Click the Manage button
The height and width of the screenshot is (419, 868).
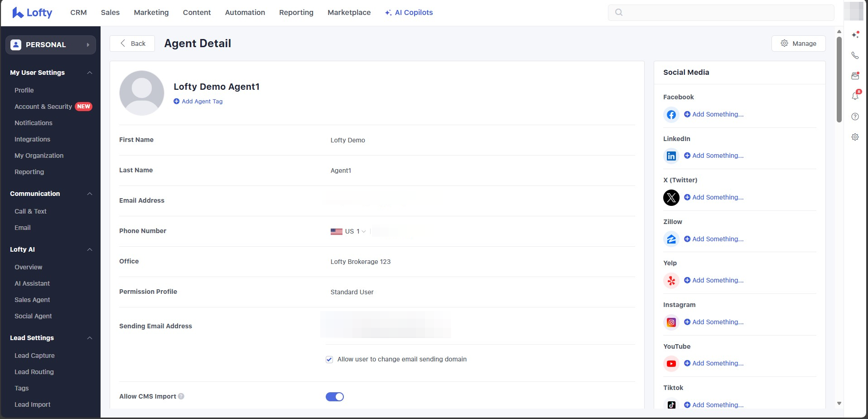pyautogui.click(x=798, y=44)
